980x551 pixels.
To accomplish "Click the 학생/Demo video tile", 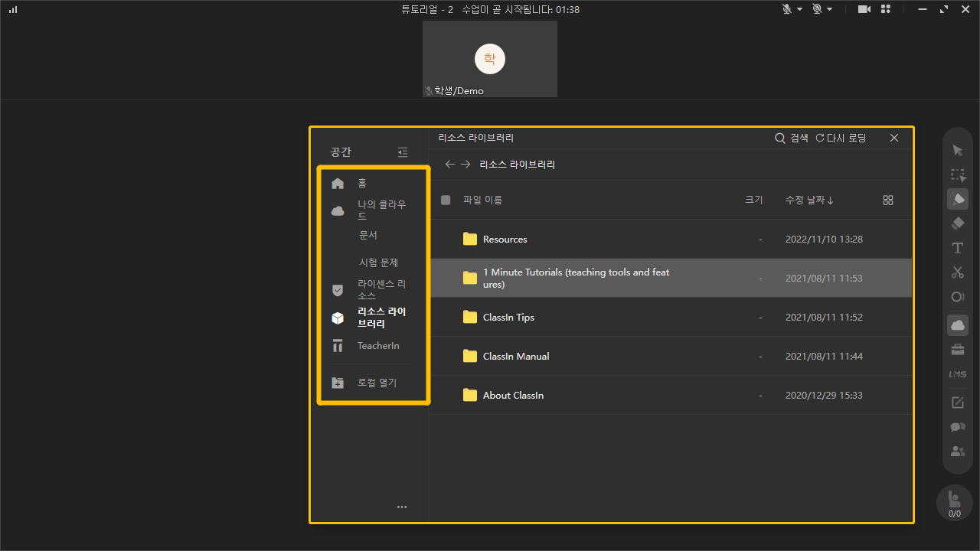I will (x=490, y=59).
